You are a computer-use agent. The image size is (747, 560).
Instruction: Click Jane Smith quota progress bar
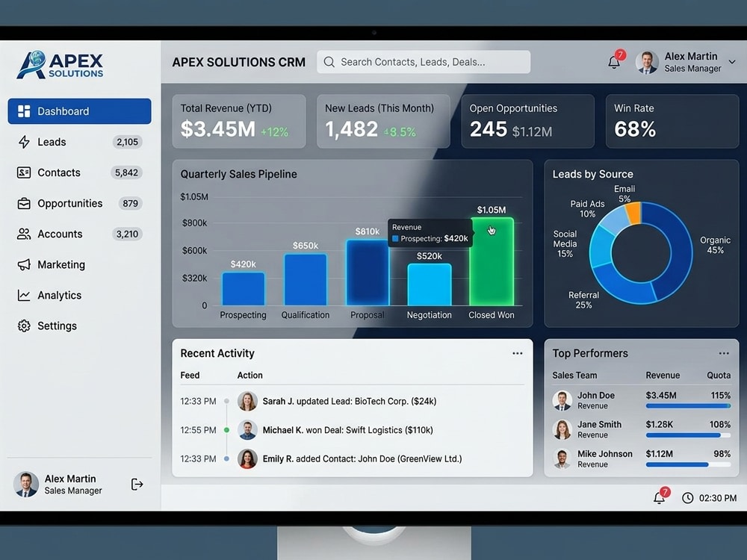point(688,435)
